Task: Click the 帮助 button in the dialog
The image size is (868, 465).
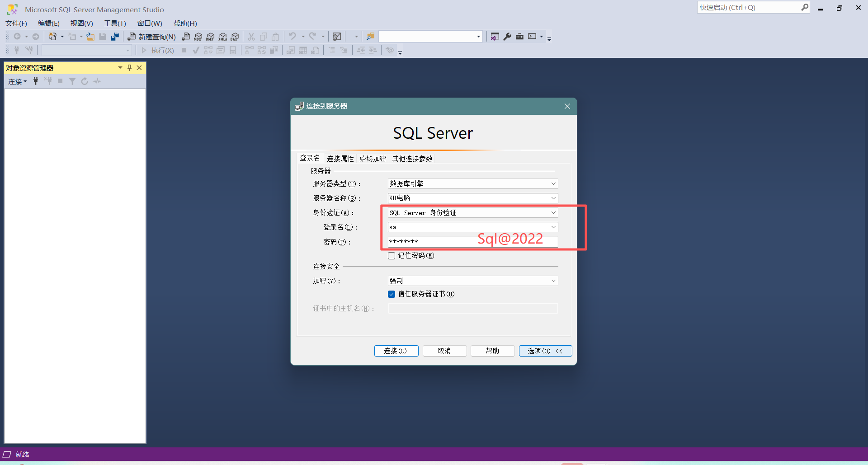Action: coord(493,351)
